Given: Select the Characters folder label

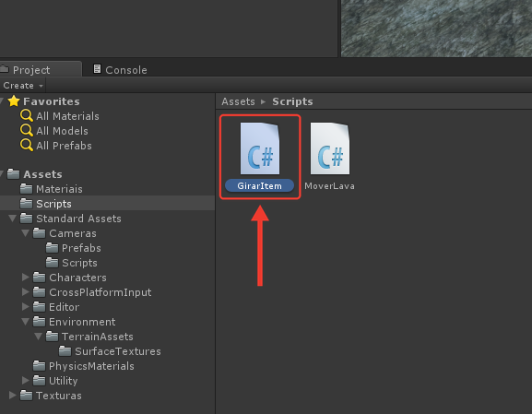Looking at the screenshot, I should click(77, 278).
